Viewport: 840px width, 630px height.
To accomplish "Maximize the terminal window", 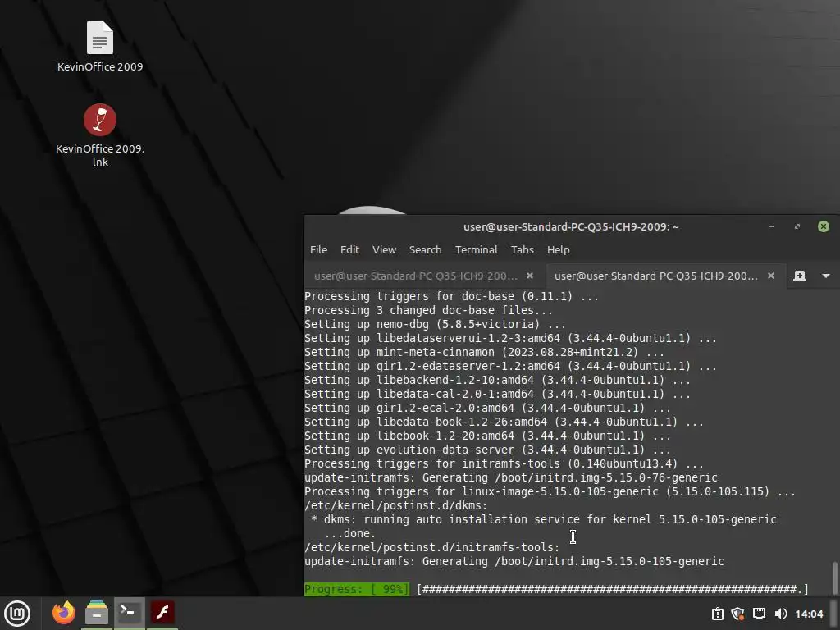I will pos(797,226).
